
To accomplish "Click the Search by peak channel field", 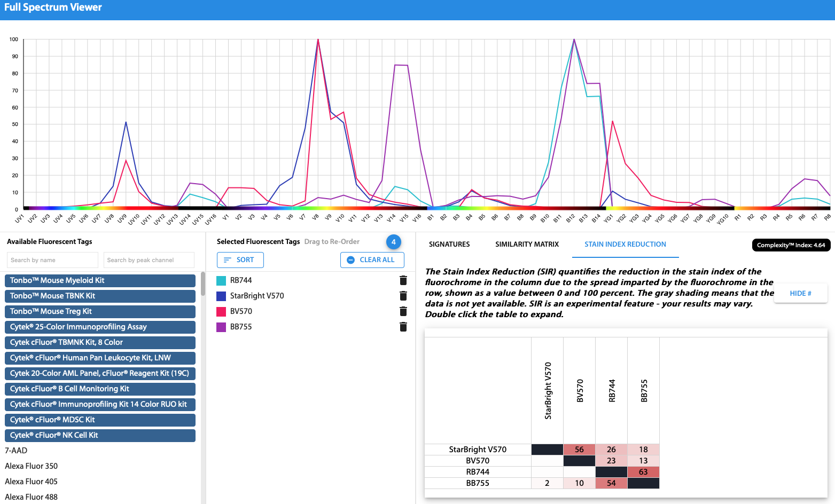I will coord(148,260).
